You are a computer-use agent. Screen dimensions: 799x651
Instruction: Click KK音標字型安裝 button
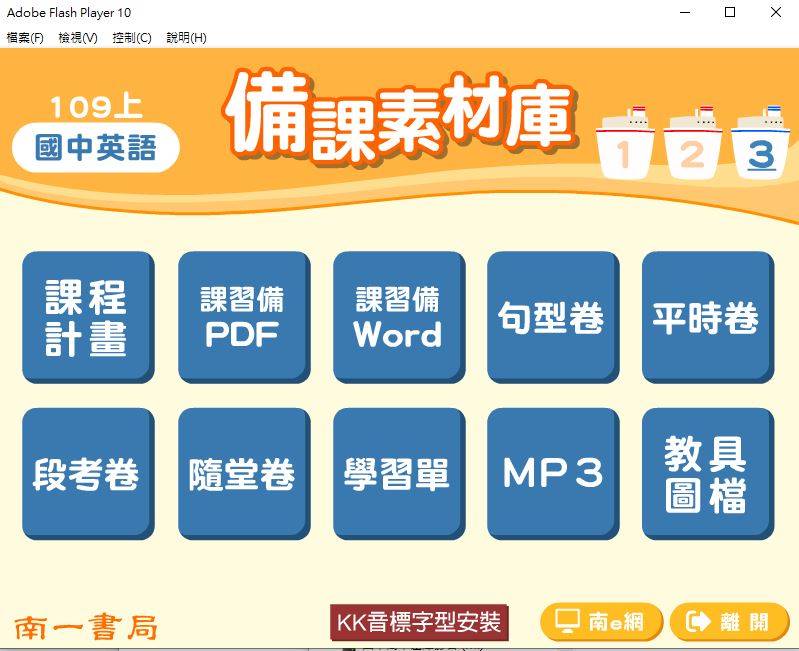click(x=419, y=622)
